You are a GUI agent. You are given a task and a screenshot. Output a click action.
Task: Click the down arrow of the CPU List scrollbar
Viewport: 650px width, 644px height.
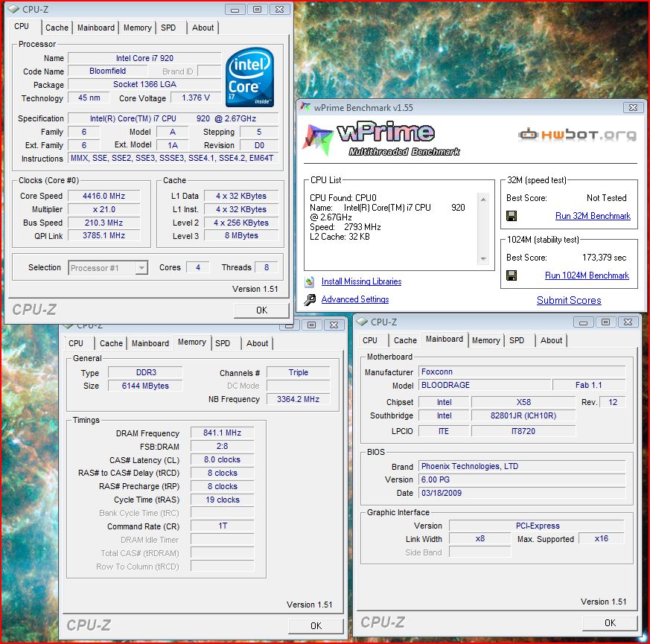click(483, 258)
